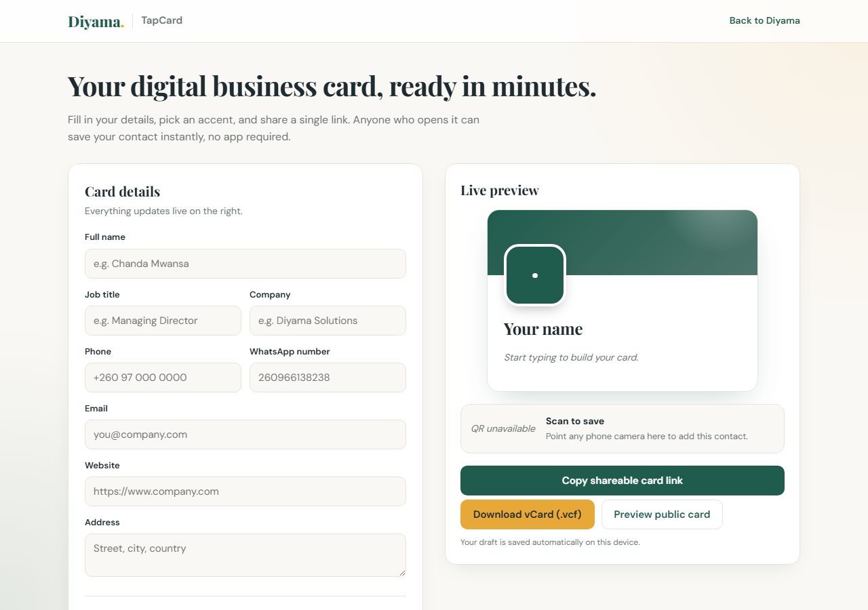Screen dimensions: 868x610
Task: Click the 'Live preview' heading
Action: (500, 190)
